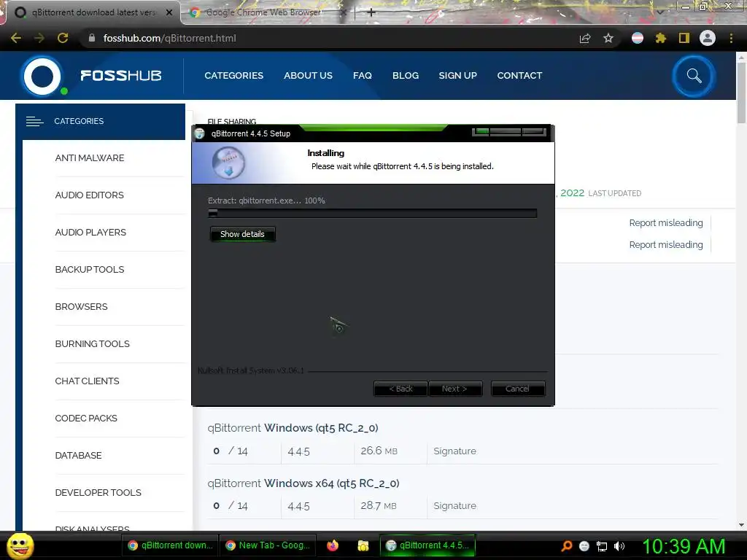Open AUDIO PLAYERS category
Viewport: 747px width, 560px height.
point(90,233)
